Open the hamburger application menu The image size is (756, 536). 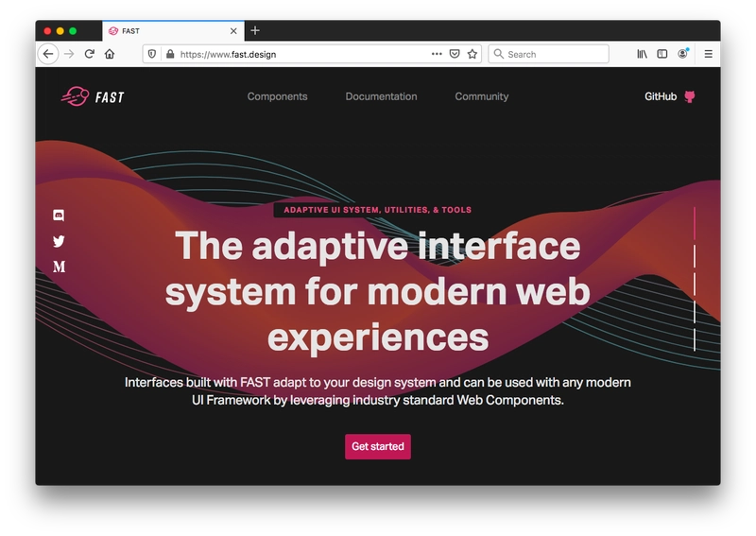click(708, 54)
